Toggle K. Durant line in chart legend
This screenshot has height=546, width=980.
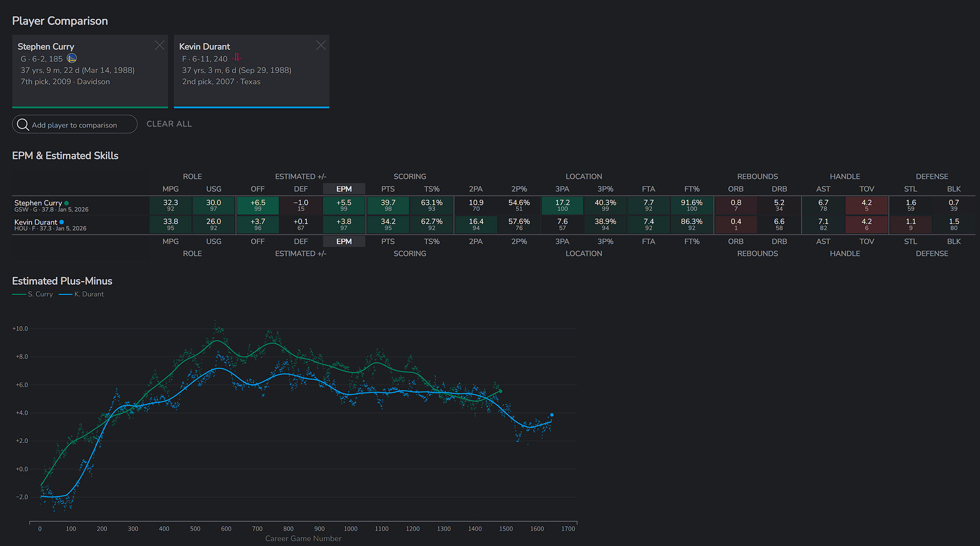pos(82,294)
